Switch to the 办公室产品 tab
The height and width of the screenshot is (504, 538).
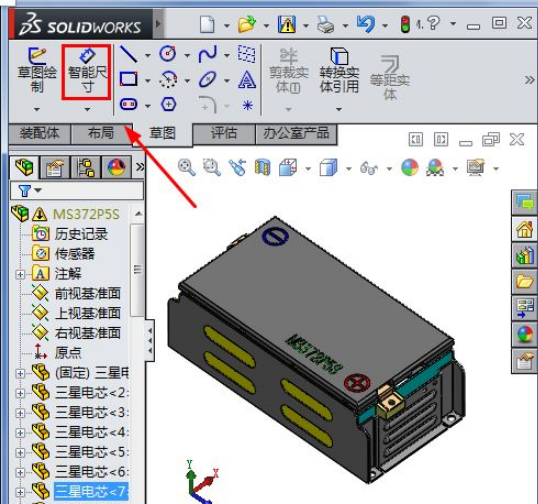[296, 134]
